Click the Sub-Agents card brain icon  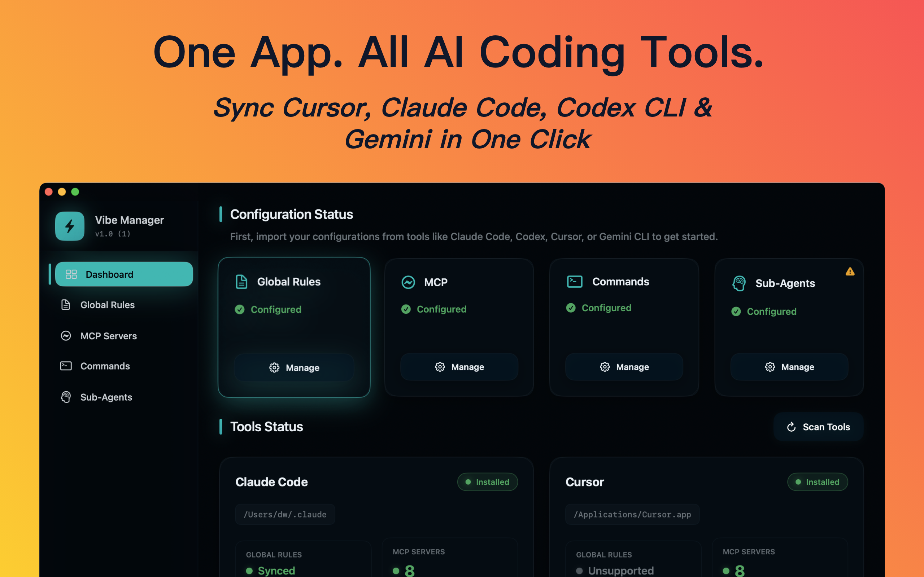(739, 283)
